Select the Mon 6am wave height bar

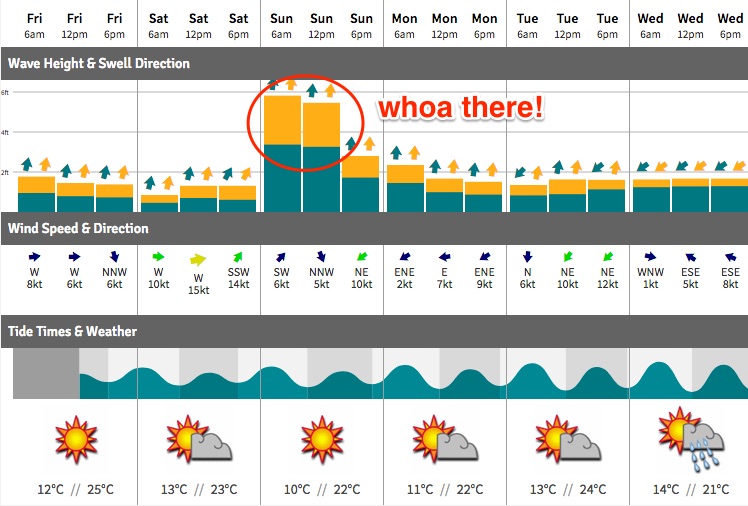(x=405, y=188)
